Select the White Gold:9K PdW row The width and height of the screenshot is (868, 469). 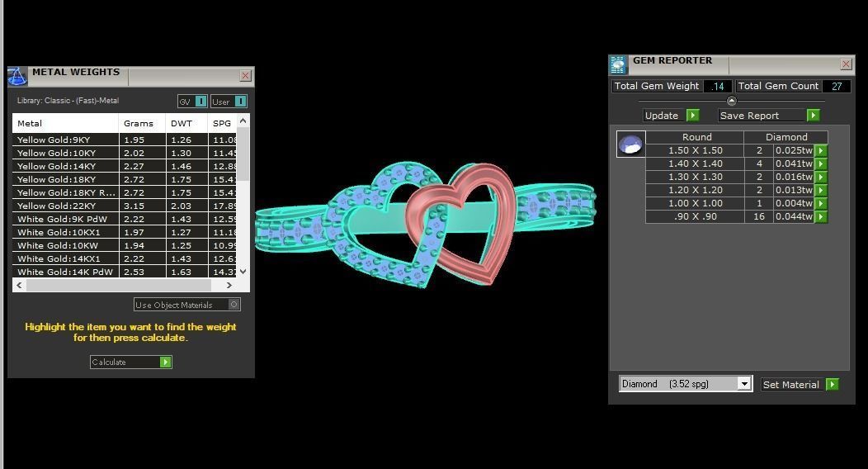point(125,220)
